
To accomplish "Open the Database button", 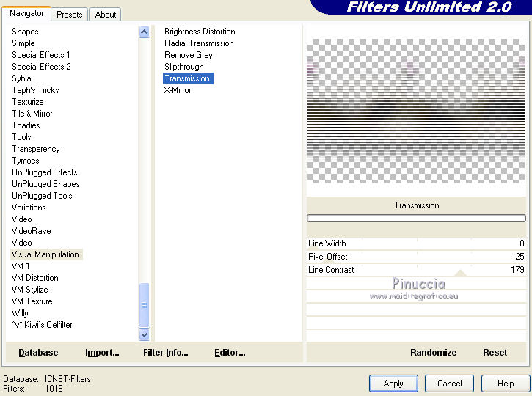I will (x=38, y=353).
